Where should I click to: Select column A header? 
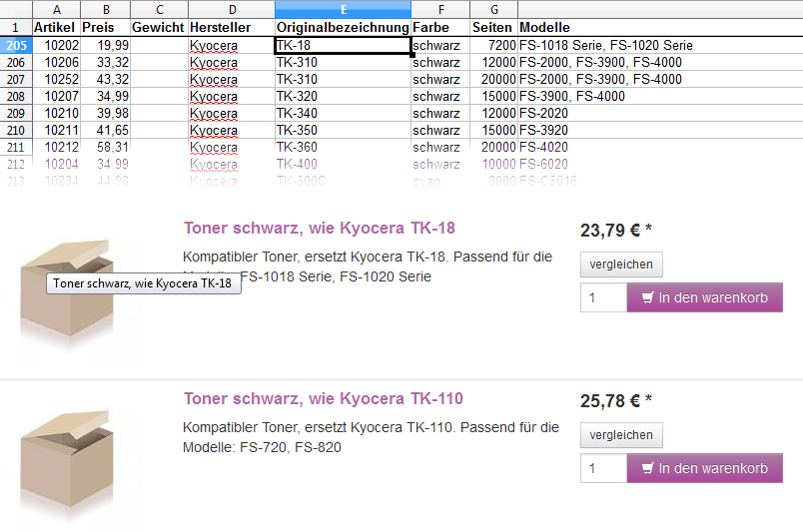click(x=56, y=9)
